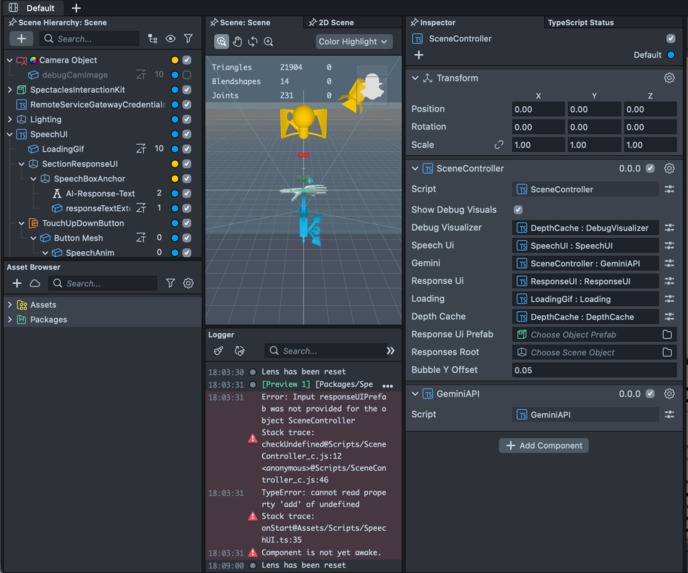This screenshot has height=573, width=688.
Task: Expand Logger toolbar with double chevron
Action: coord(391,351)
